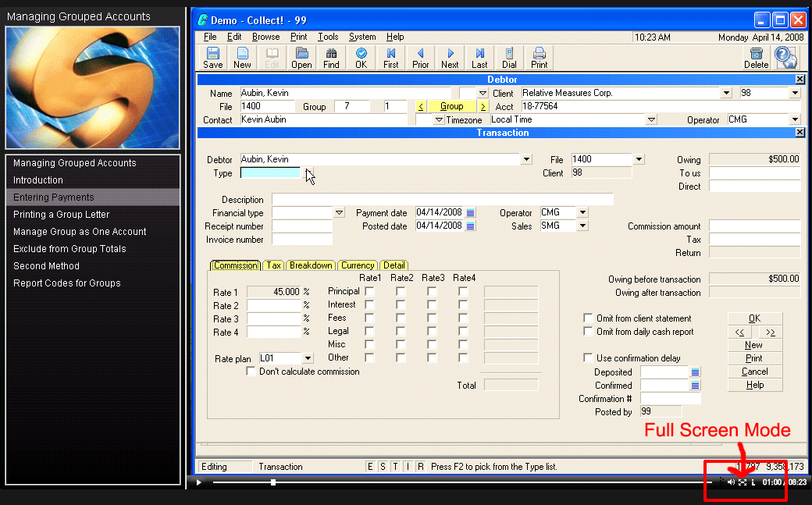812x505 pixels.
Task: Switch video to full screen mode icon
Action: point(742,482)
